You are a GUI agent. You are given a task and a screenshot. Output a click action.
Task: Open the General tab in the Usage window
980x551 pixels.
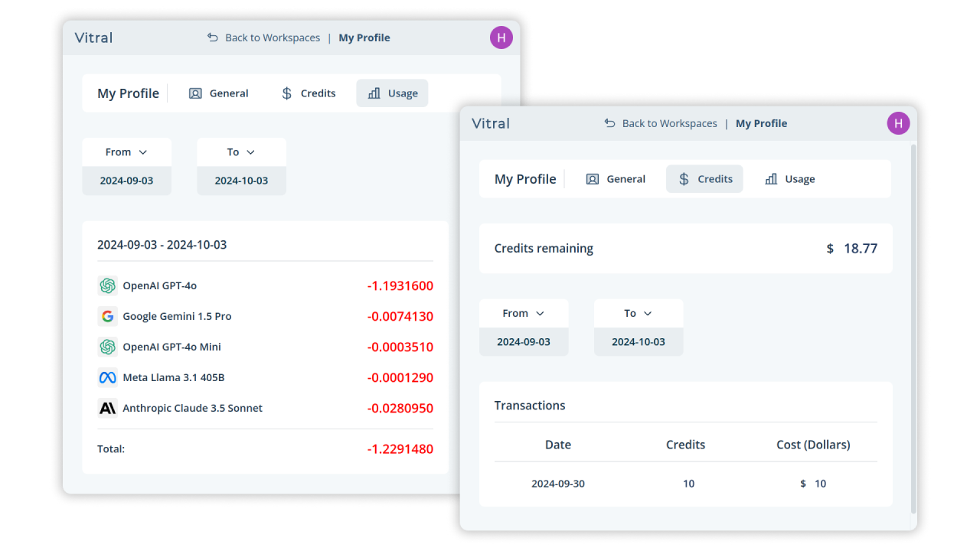(x=219, y=93)
